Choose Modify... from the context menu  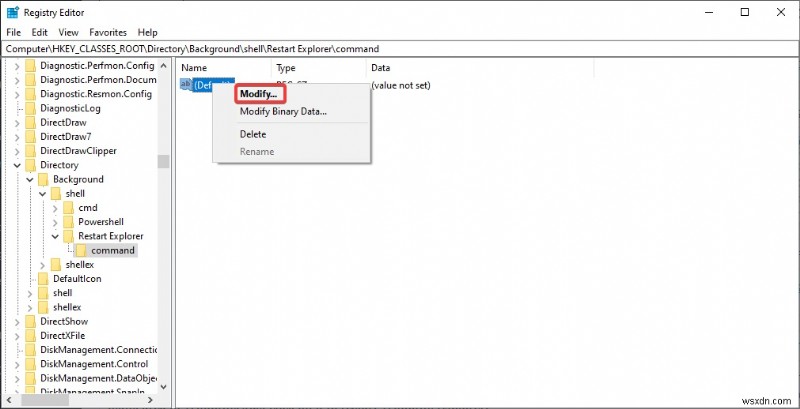click(x=259, y=94)
